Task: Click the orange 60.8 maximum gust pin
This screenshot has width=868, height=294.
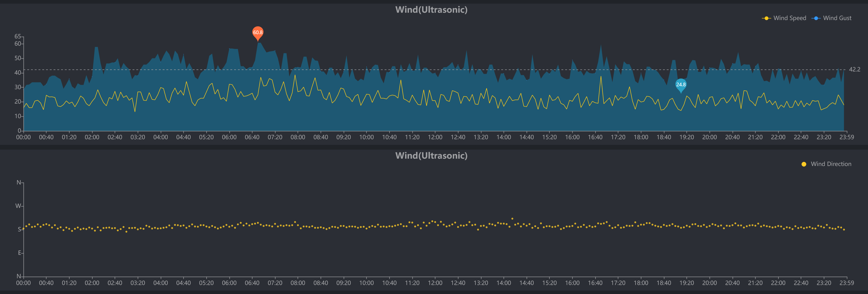Action: tap(258, 32)
